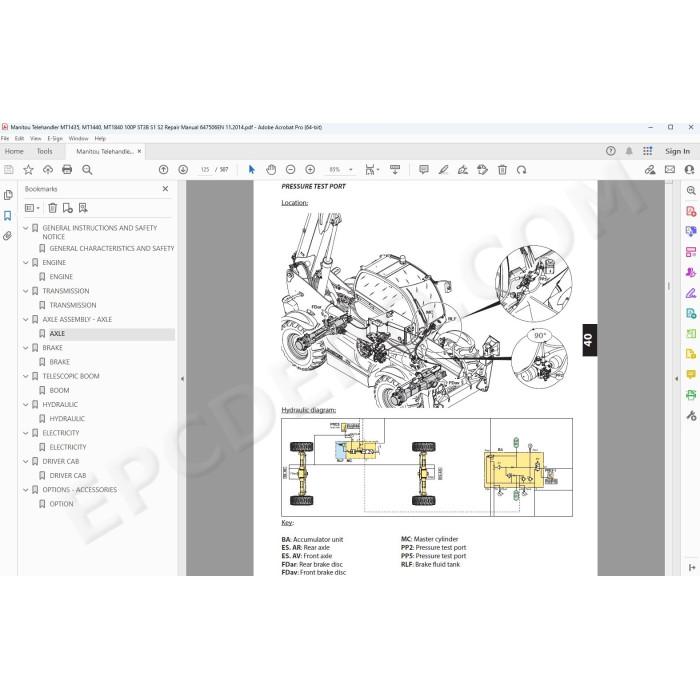Click the page number input field
This screenshot has height=700, width=700.
[x=205, y=170]
